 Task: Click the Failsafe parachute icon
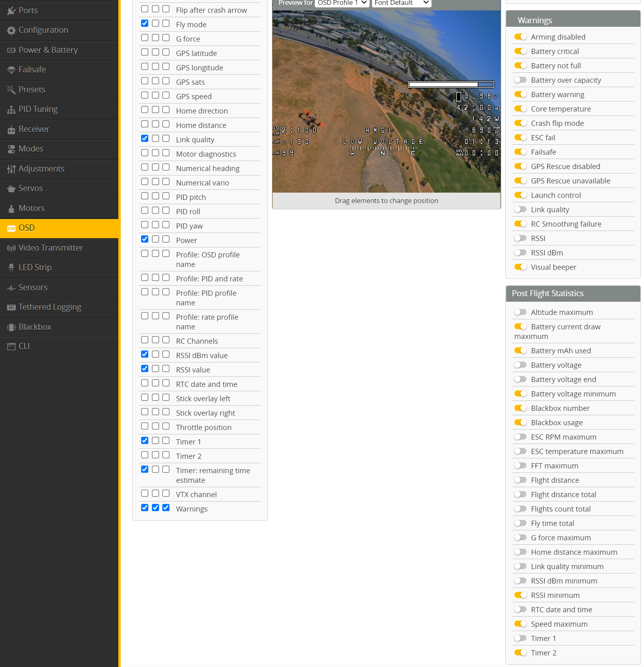pos(11,70)
